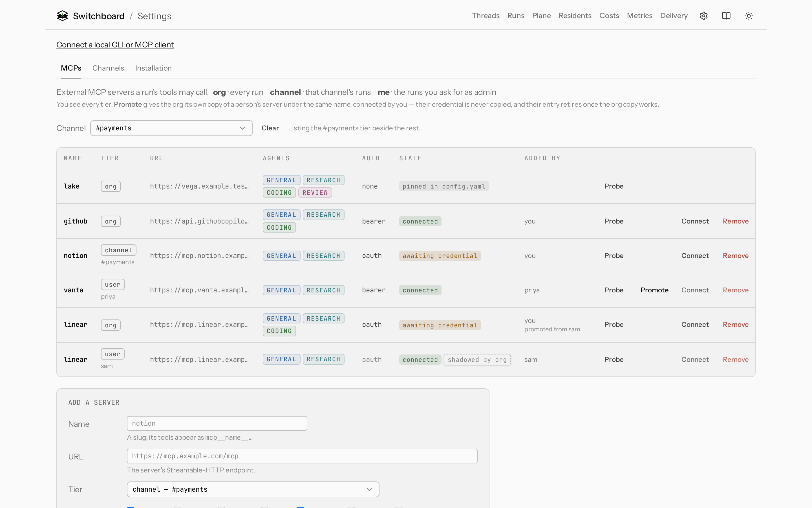812x508 pixels.
Task: Connect the notion server
Action: [695, 256]
